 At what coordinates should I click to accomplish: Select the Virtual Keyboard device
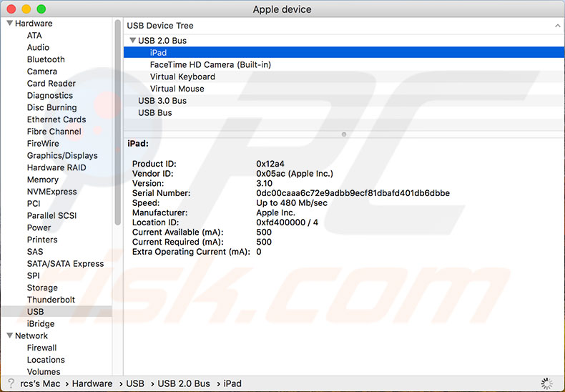tap(344, 77)
